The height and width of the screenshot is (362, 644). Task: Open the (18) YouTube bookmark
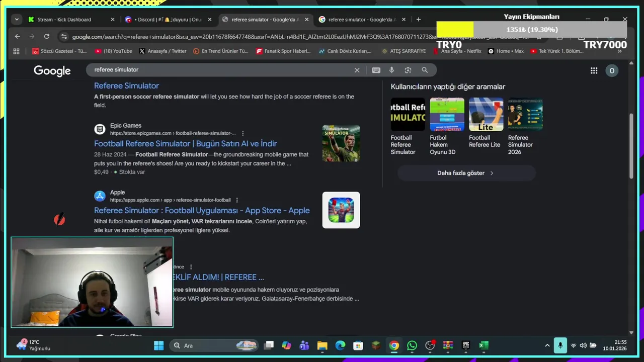[x=113, y=51]
